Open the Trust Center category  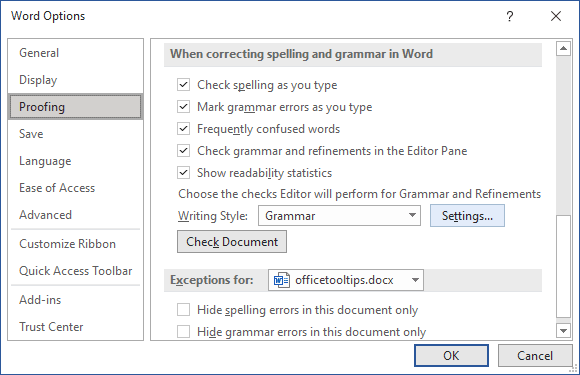click(75, 327)
